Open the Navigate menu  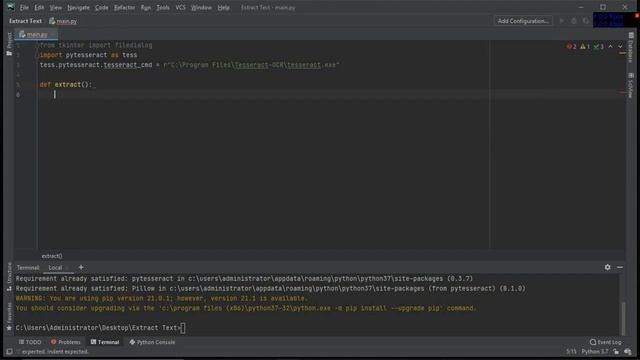click(78, 7)
